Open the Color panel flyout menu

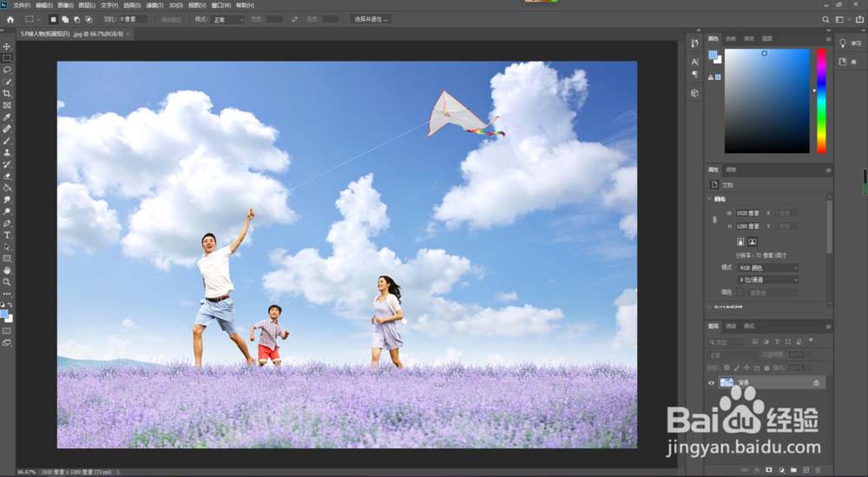coord(828,39)
